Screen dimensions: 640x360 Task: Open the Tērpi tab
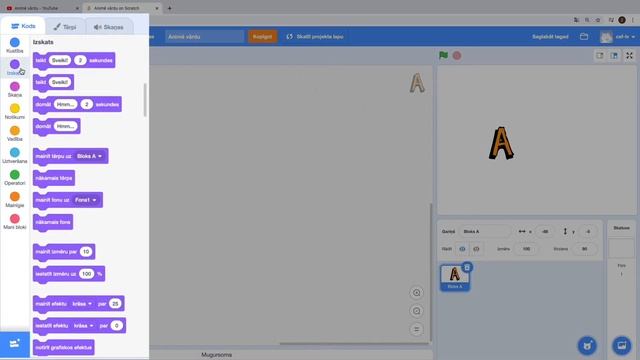pos(65,27)
